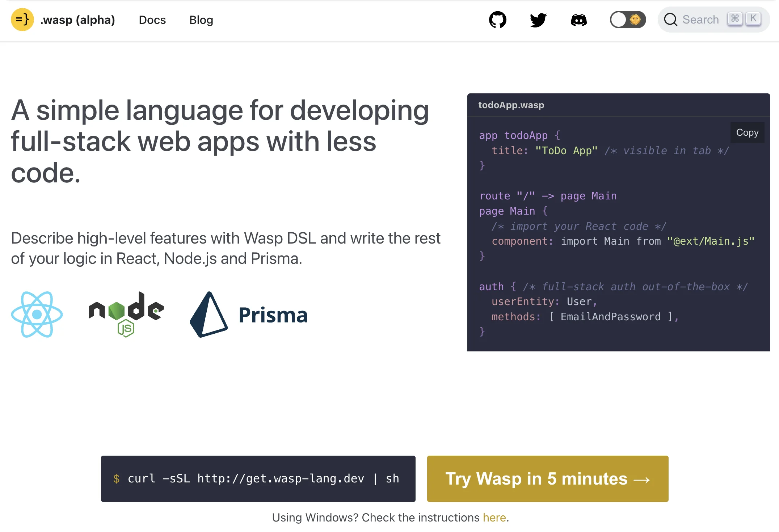The height and width of the screenshot is (532, 779).
Task: Click the search magnifier icon
Action: tap(671, 20)
